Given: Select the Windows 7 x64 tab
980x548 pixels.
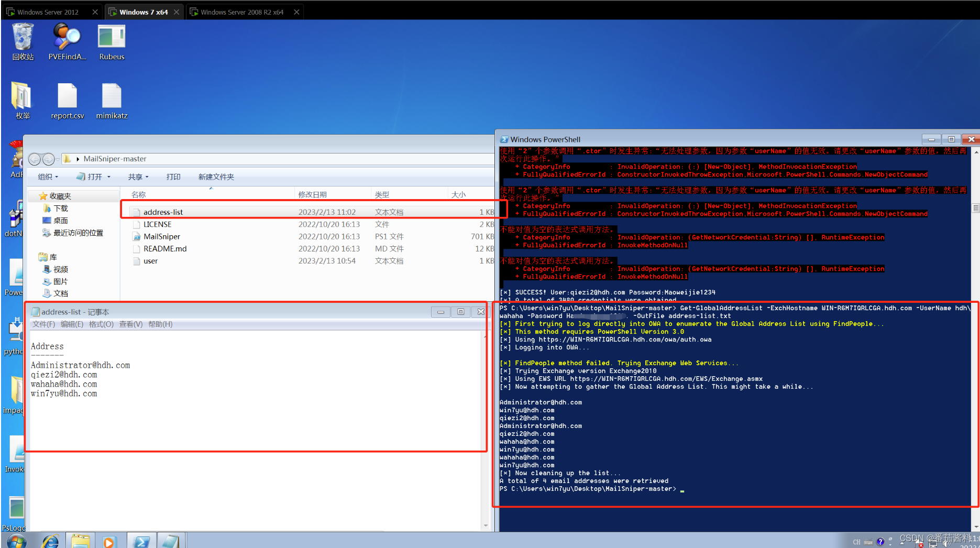Looking at the screenshot, I should tap(144, 12).
